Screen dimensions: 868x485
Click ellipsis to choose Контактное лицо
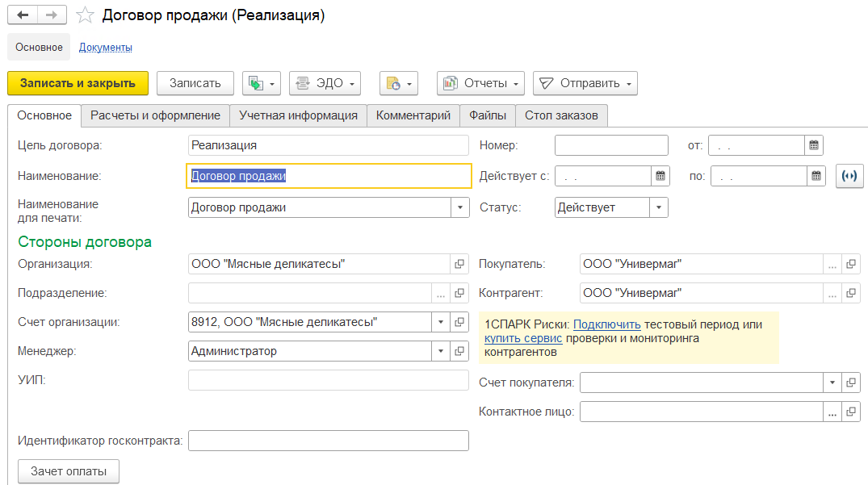tap(832, 412)
